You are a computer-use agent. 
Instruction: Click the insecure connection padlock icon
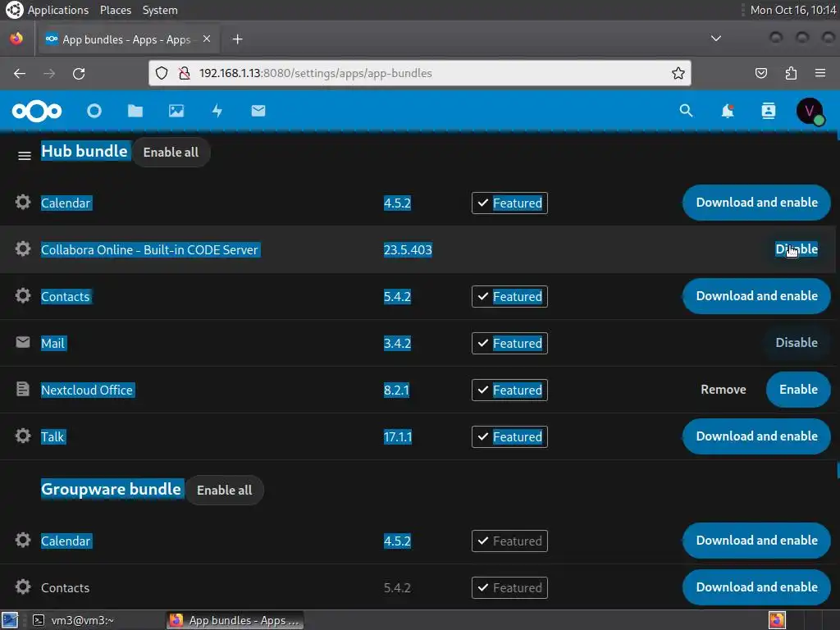coord(185,73)
